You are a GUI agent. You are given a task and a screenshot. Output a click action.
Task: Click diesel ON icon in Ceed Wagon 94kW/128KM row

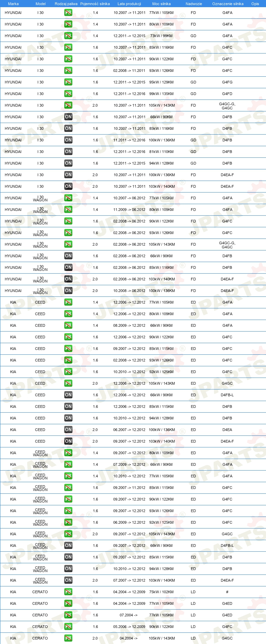click(x=68, y=569)
